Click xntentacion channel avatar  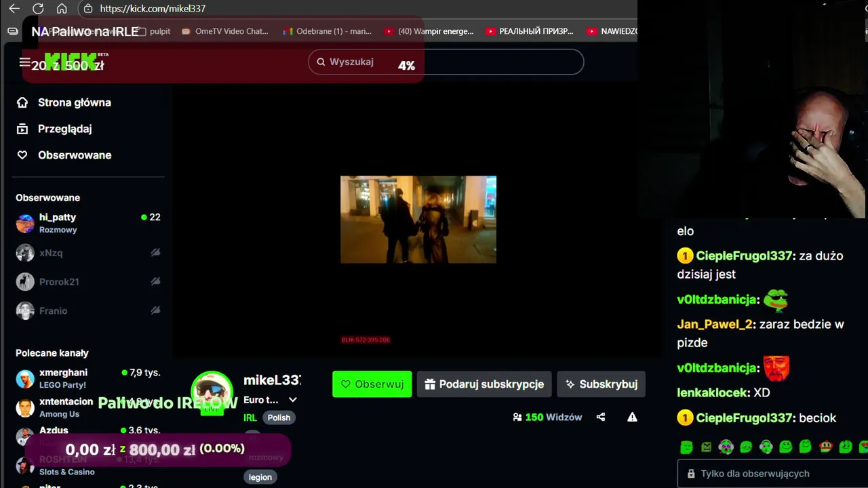pyautogui.click(x=25, y=407)
